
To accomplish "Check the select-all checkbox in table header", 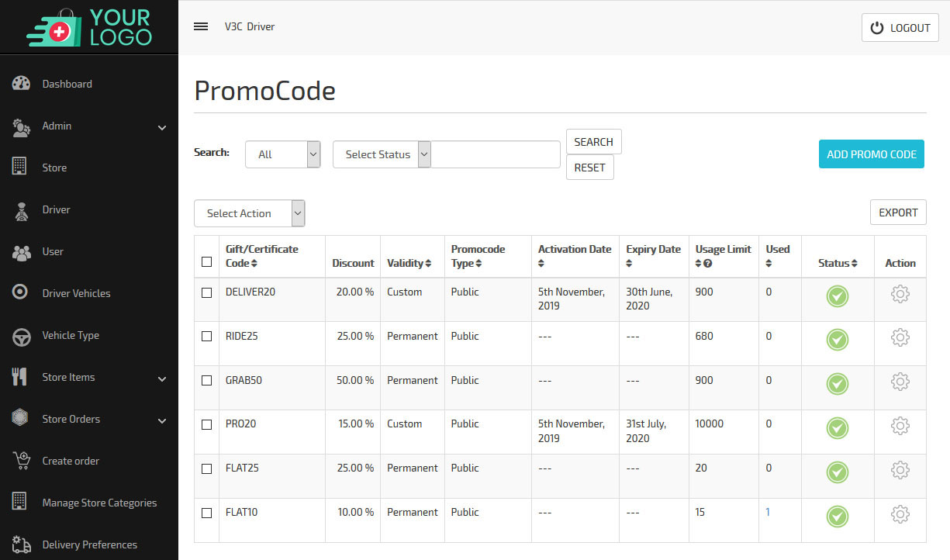I will click(206, 262).
